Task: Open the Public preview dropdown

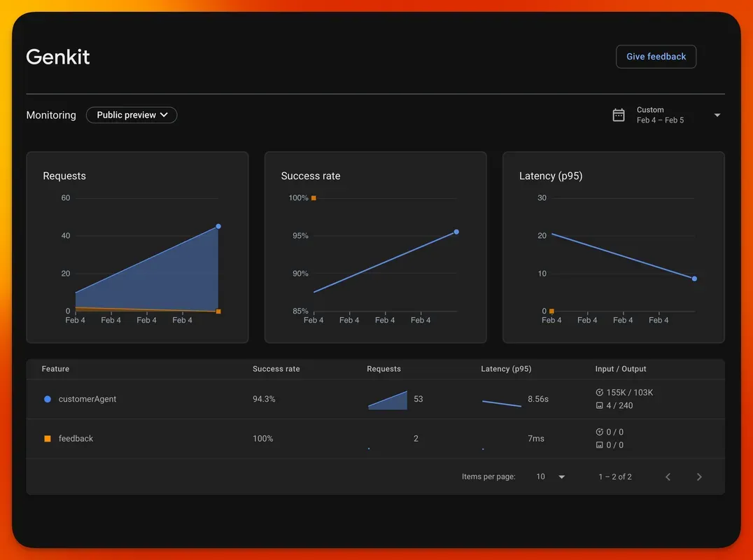Action: 132,115
